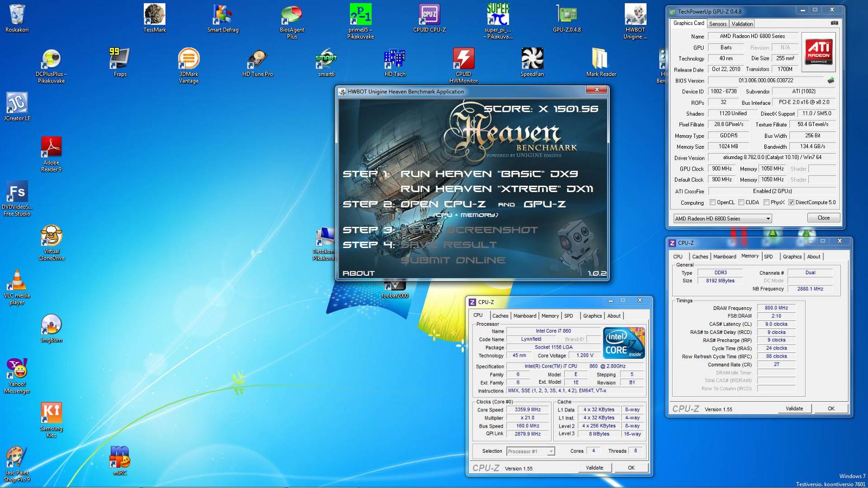
Task: Switch to Validation tab in GPU-Z
Action: pyautogui.click(x=742, y=24)
